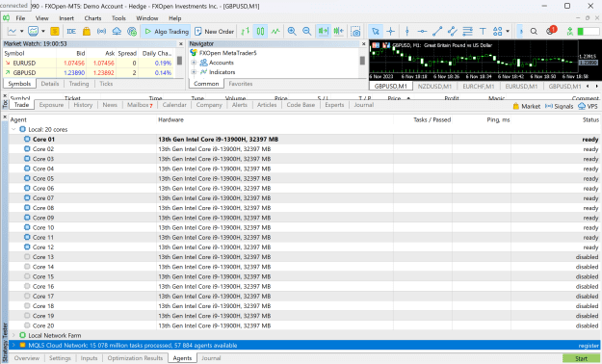602x364 pixels.
Task: Select the GBPUSD row in Market Watch
Action: [89, 72]
